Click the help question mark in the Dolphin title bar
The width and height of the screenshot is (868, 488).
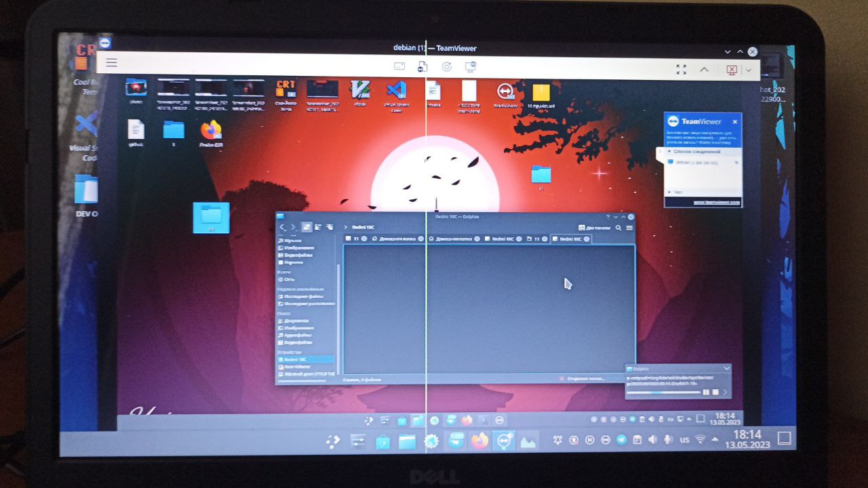point(608,216)
